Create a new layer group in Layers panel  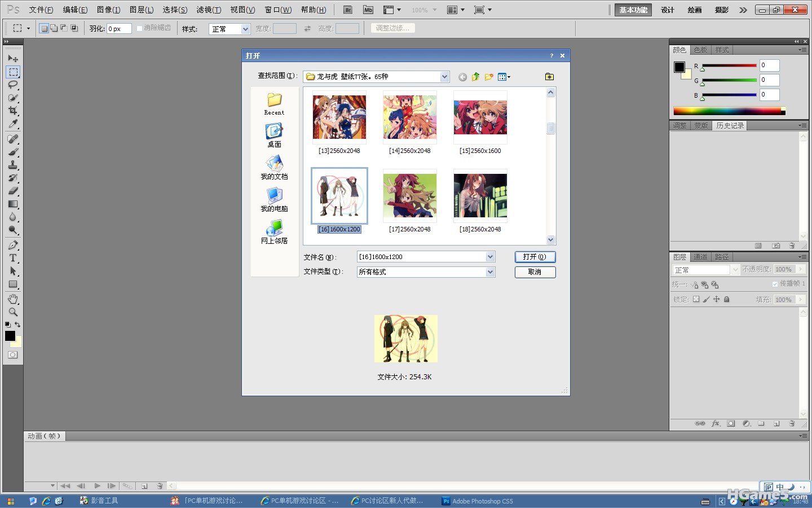pos(761,423)
